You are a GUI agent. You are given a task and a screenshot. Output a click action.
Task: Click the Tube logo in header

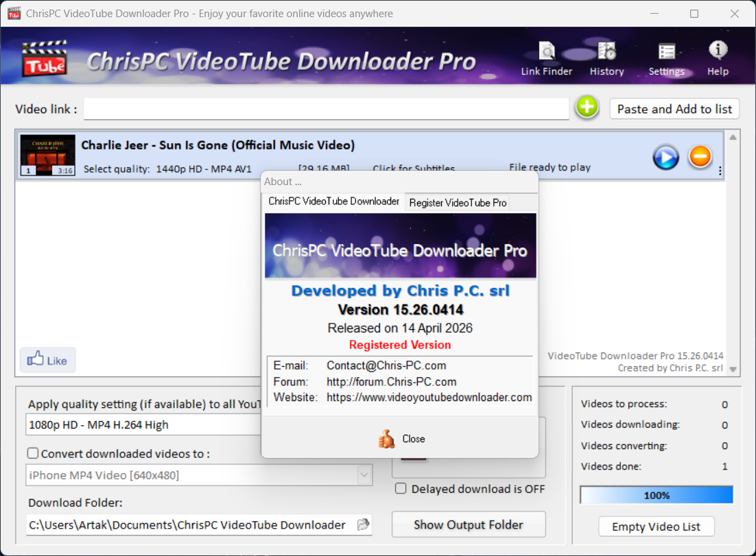(45, 59)
